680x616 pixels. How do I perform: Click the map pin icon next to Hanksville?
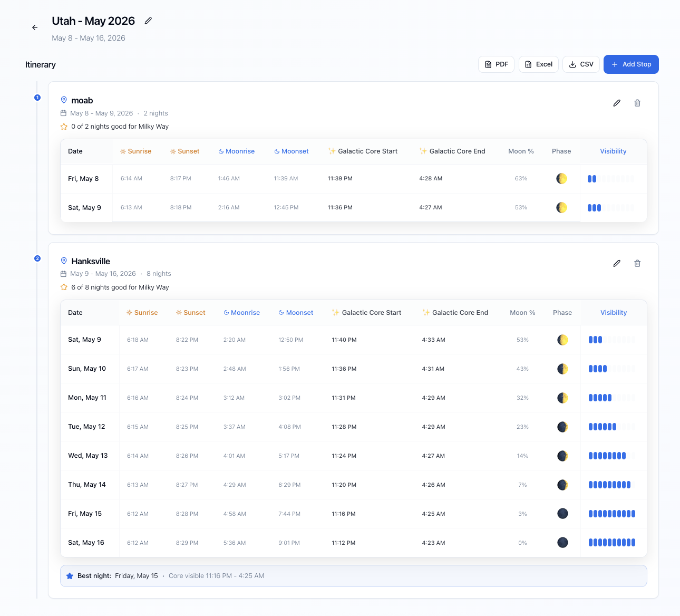[64, 261]
